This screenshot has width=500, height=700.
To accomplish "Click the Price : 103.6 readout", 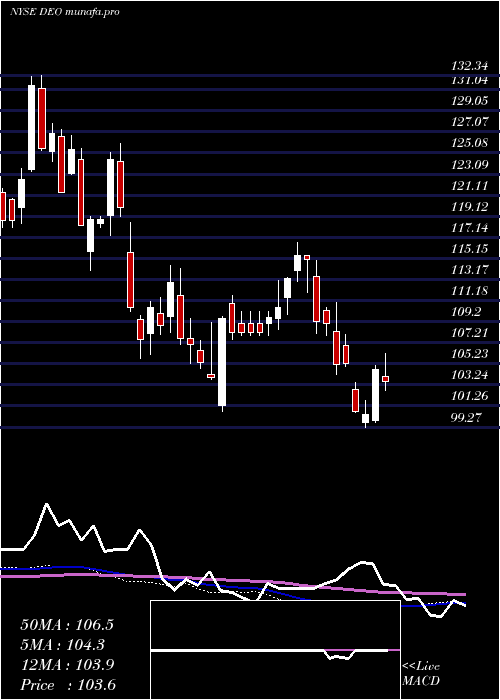I will pyautogui.click(x=67, y=685).
